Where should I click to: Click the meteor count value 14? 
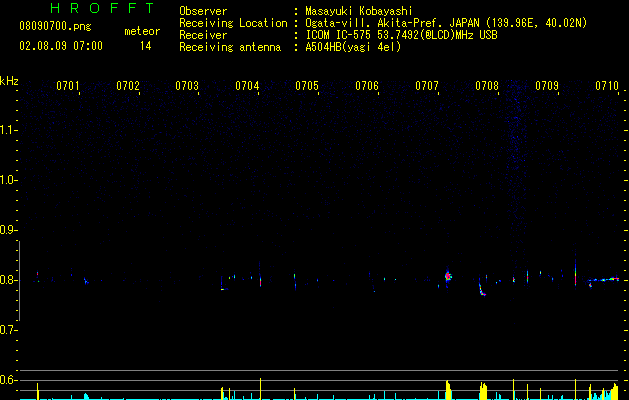coord(146,46)
